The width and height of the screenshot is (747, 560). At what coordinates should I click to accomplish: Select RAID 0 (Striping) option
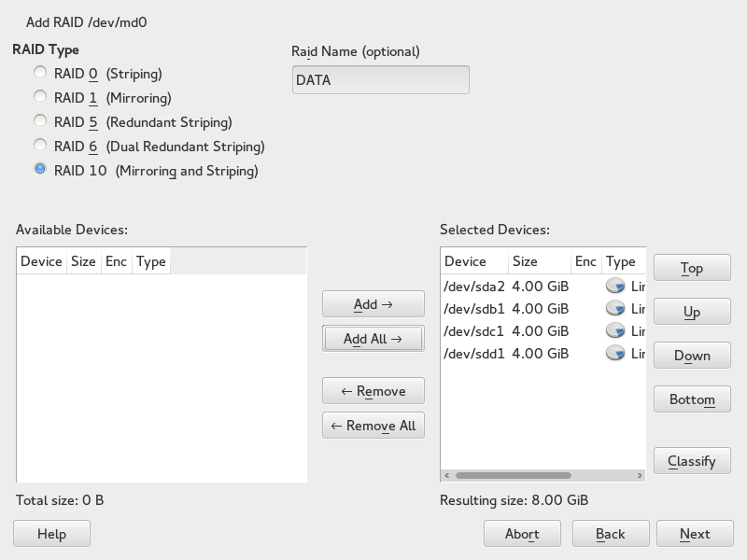click(40, 73)
